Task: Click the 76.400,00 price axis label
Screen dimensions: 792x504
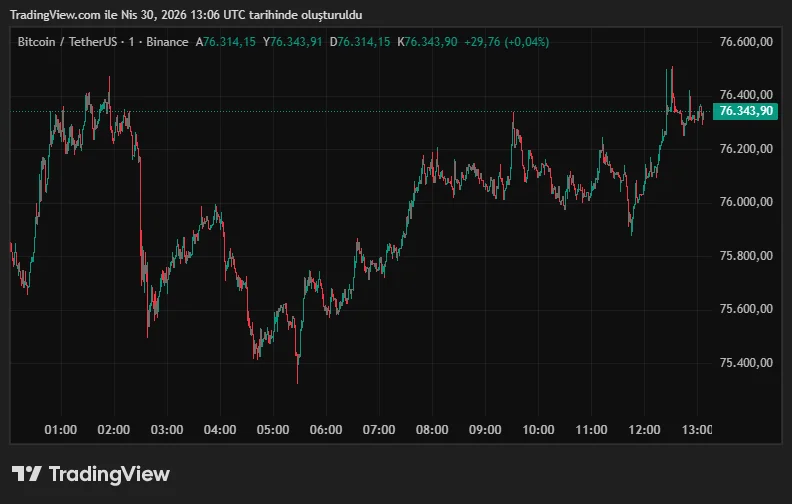Action: [746, 94]
